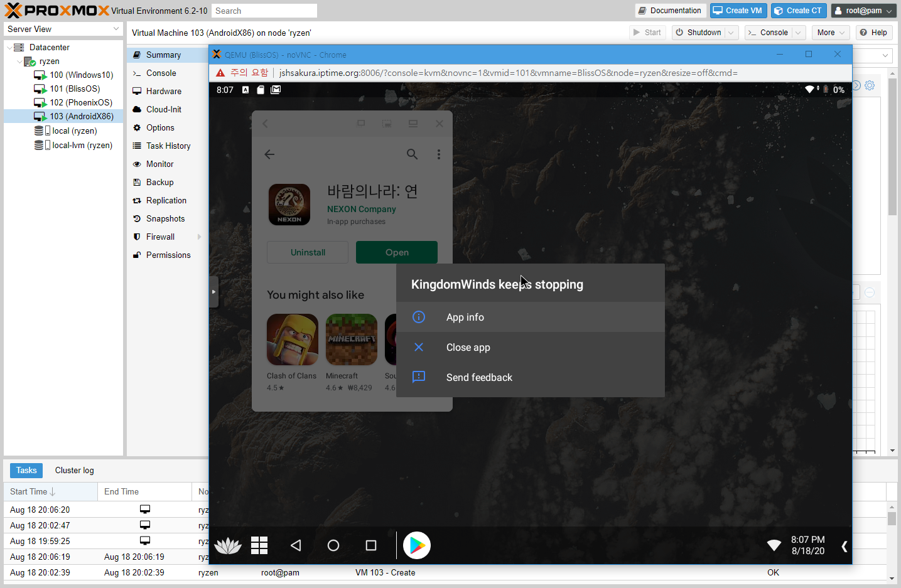The image size is (901, 588).
Task: Sort by the Start Time column header
Action: click(x=50, y=491)
